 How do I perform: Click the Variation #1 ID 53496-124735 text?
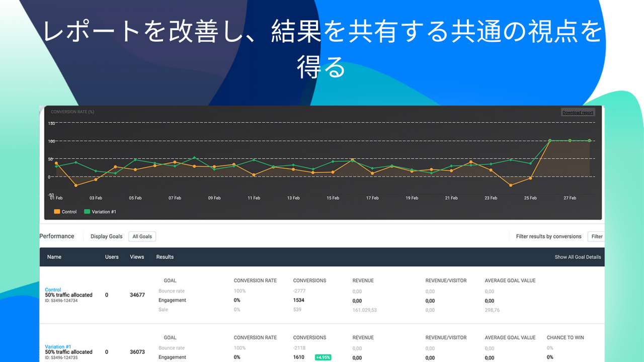click(62, 357)
